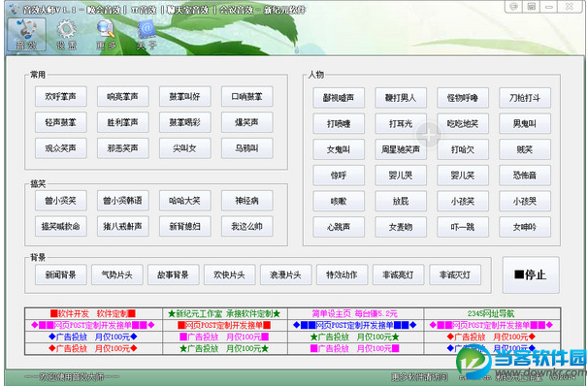Click the 尖叫女 scream button
Image resolution: width=588 pixels, height=386 pixels.
(x=185, y=148)
